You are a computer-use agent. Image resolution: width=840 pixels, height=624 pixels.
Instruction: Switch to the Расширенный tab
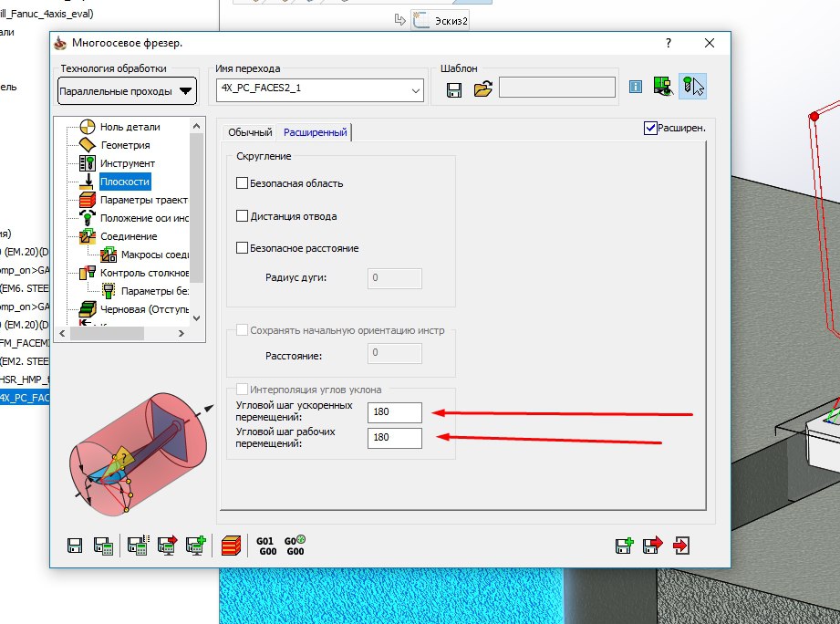[315, 132]
